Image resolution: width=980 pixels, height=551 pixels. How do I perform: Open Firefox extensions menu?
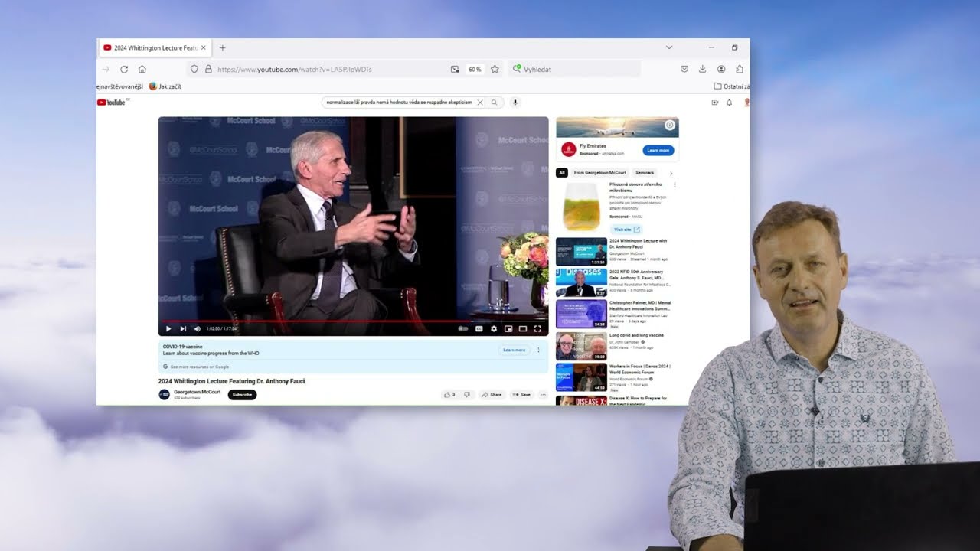pos(740,69)
